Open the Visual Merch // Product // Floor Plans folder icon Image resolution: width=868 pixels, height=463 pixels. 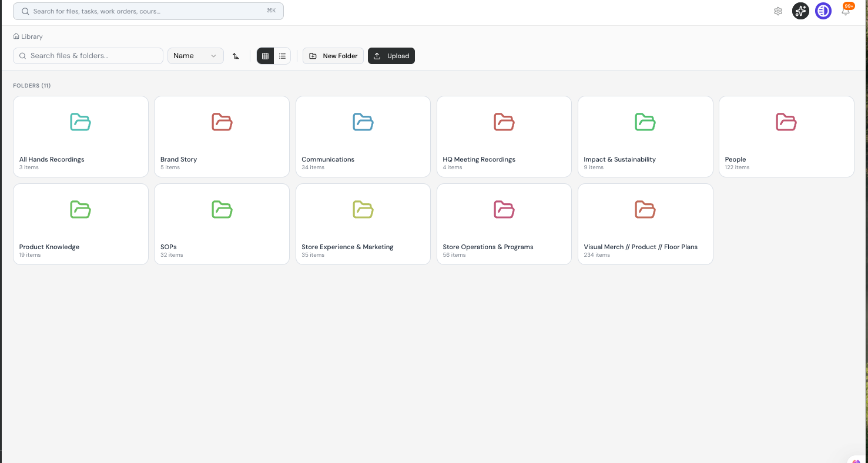click(x=645, y=209)
